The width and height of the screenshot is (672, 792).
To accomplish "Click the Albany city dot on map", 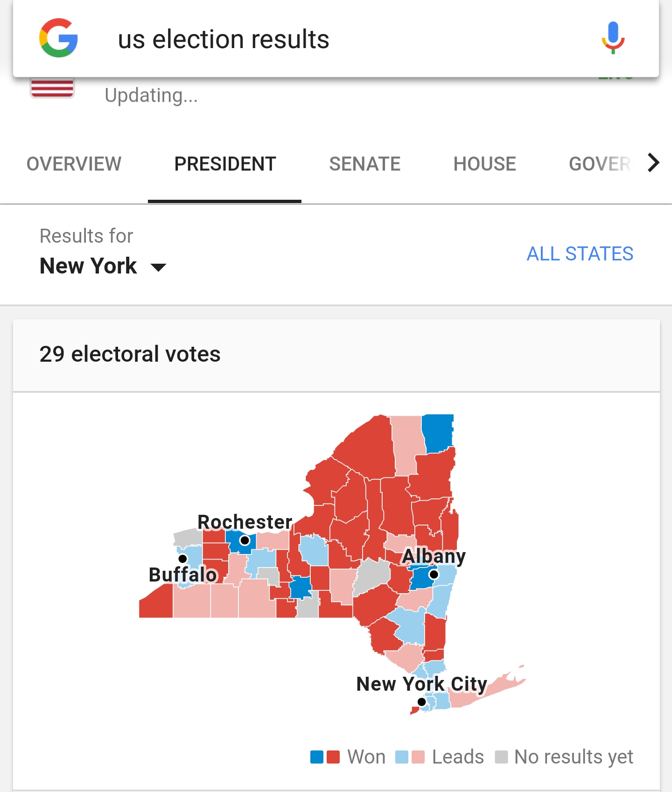I will point(434,574).
